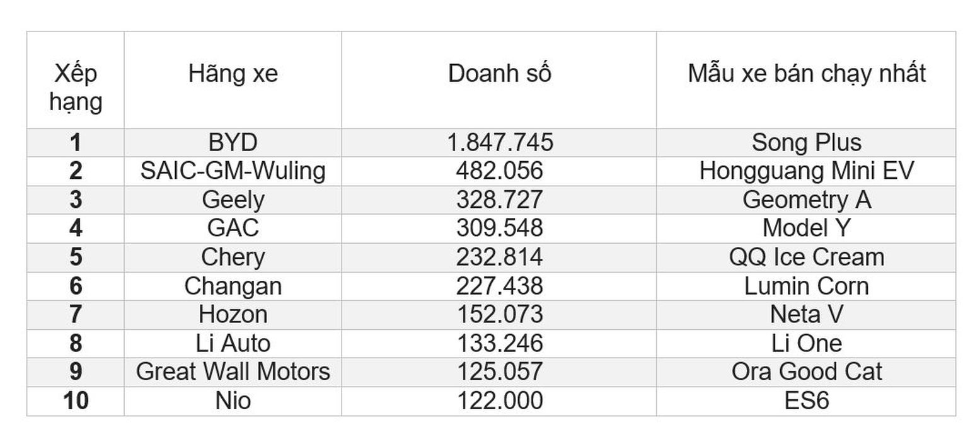Click the BYD brand cell
Image resolution: width=980 pixels, height=430 pixels.
(x=233, y=143)
